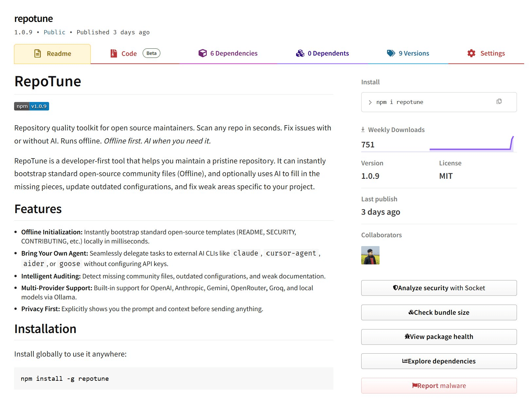
Task: Open the collaborator avatar
Action: pyautogui.click(x=370, y=255)
